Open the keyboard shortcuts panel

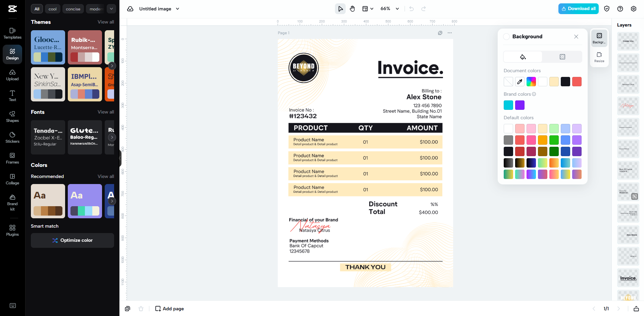click(13, 306)
